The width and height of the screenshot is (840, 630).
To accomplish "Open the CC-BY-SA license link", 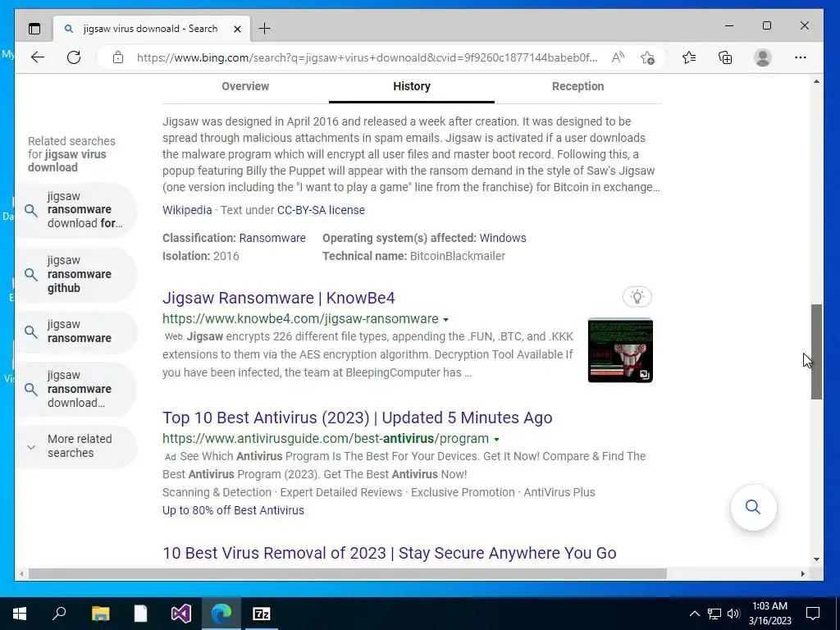I will (x=321, y=210).
